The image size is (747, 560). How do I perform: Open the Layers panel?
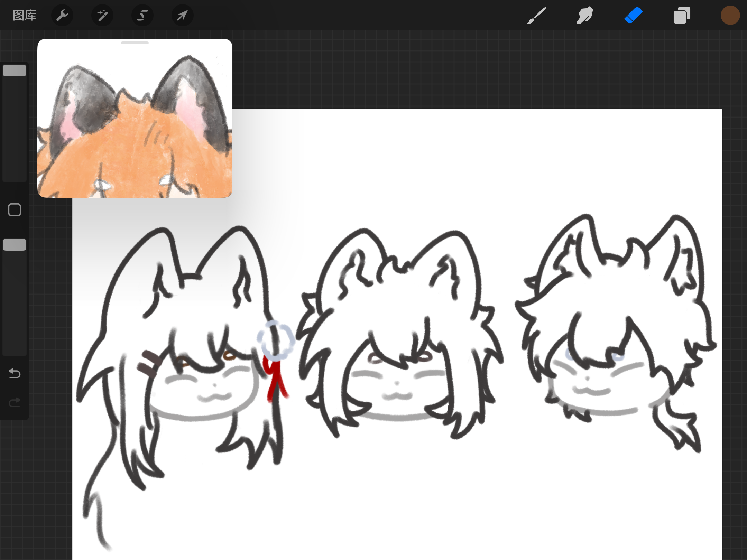pos(682,15)
